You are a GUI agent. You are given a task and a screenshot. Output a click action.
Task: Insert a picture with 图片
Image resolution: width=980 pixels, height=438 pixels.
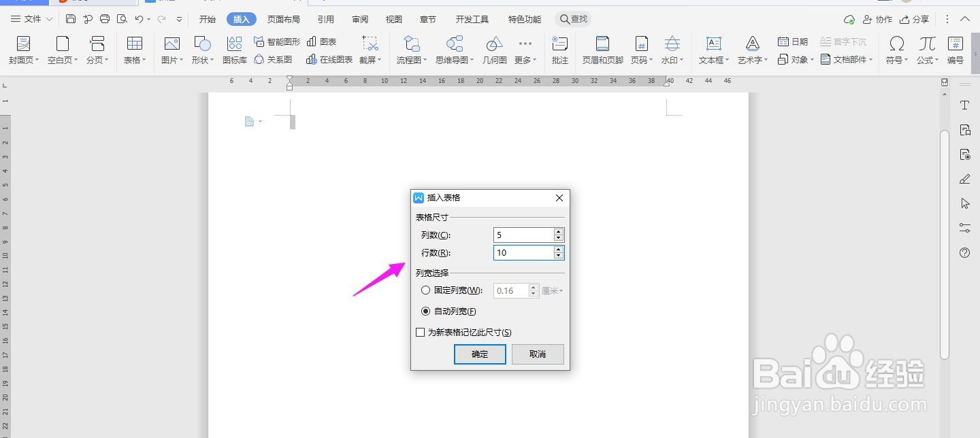[172, 50]
